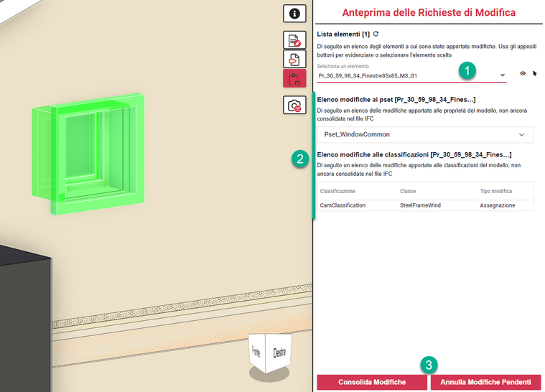Select the CamClassification table row
Image resolution: width=545 pixels, height=392 pixels.
tap(427, 205)
